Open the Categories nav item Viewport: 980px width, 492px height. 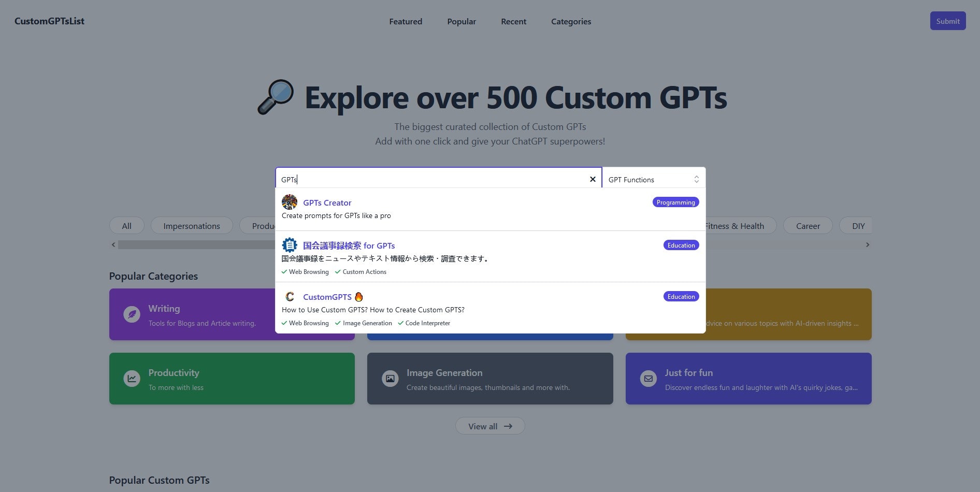point(571,22)
